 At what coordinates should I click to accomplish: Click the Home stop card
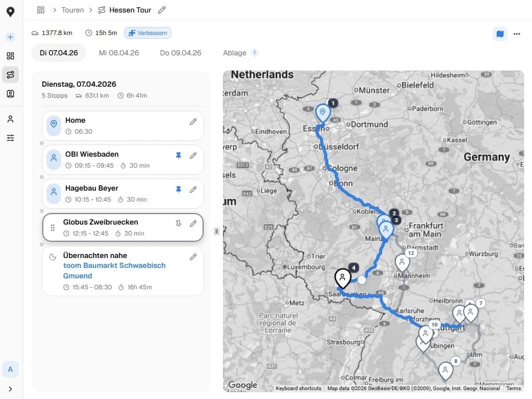pyautogui.click(x=123, y=126)
